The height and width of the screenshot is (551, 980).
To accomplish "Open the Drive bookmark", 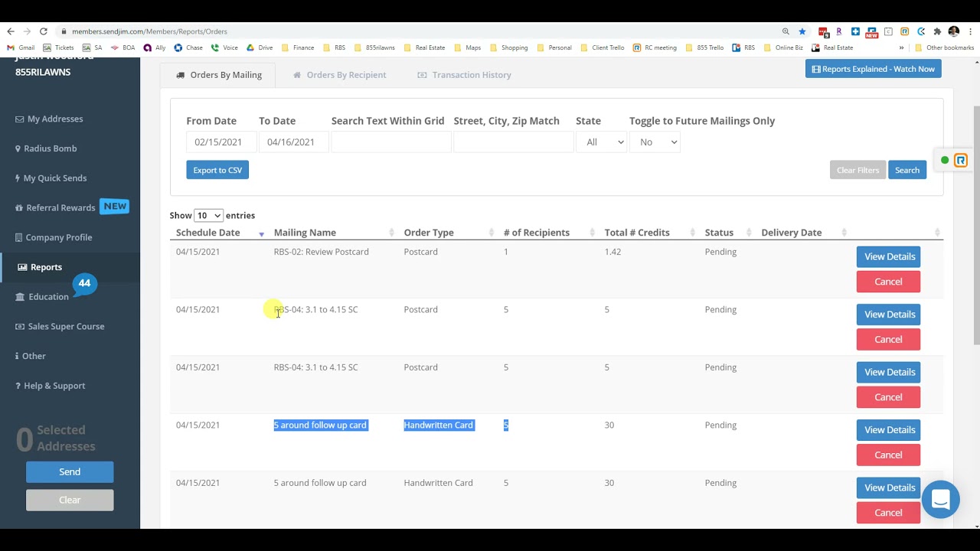I will 260,47.
